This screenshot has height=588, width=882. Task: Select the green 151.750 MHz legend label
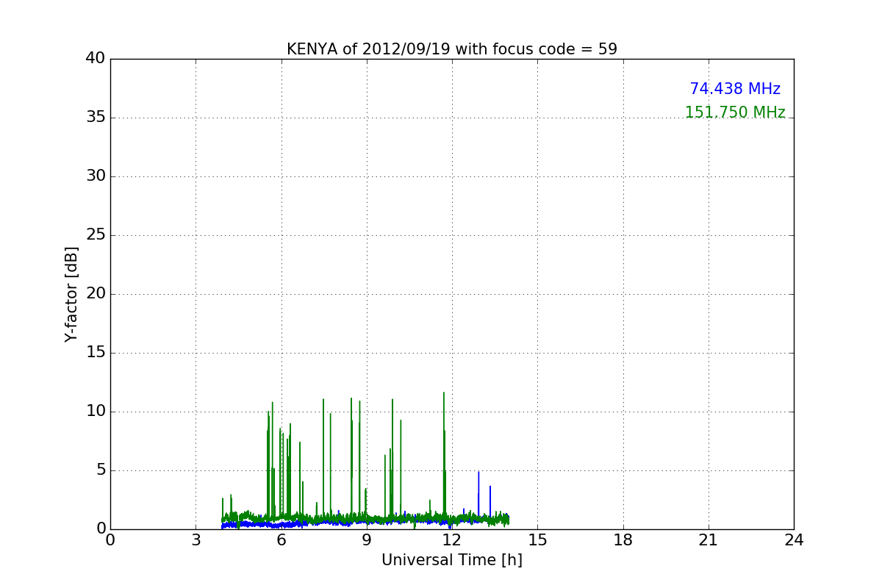735,112
